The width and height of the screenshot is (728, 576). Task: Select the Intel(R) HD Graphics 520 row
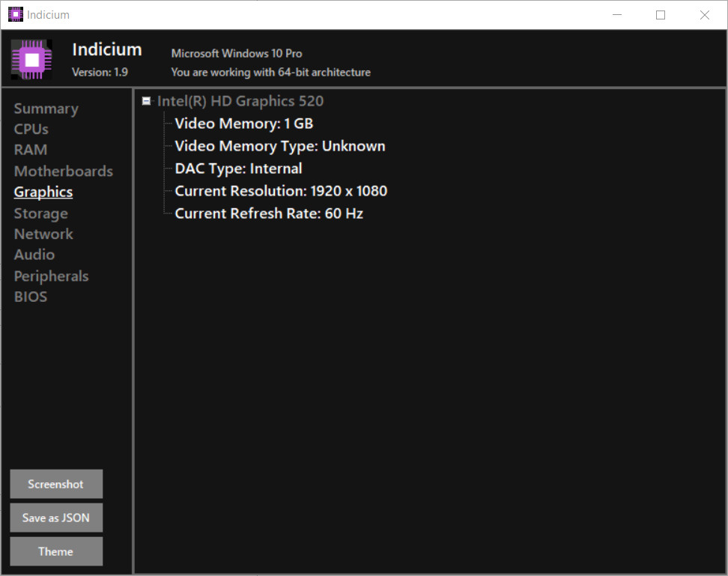[240, 101]
